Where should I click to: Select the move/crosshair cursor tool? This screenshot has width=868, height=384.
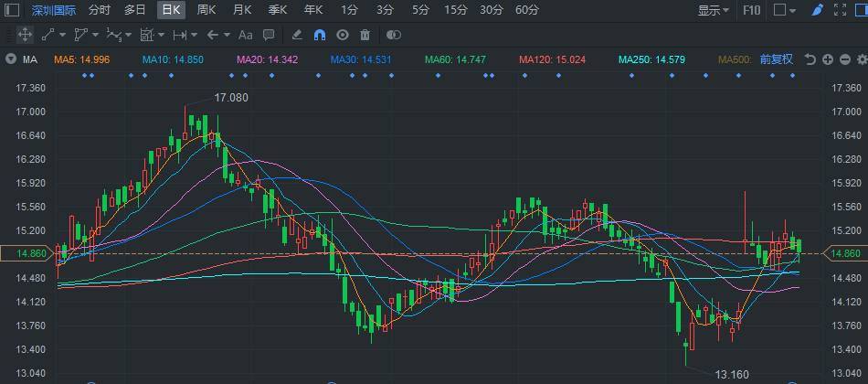point(25,35)
